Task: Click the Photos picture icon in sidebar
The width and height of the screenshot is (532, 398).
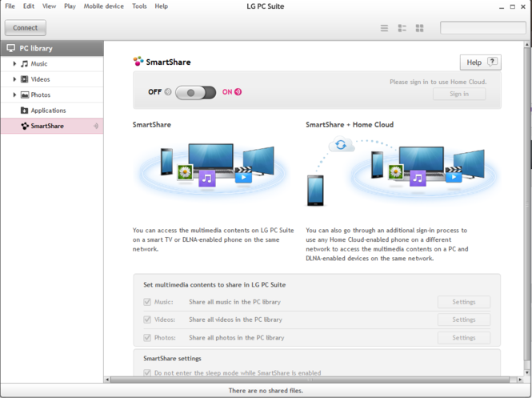Action: coord(25,94)
